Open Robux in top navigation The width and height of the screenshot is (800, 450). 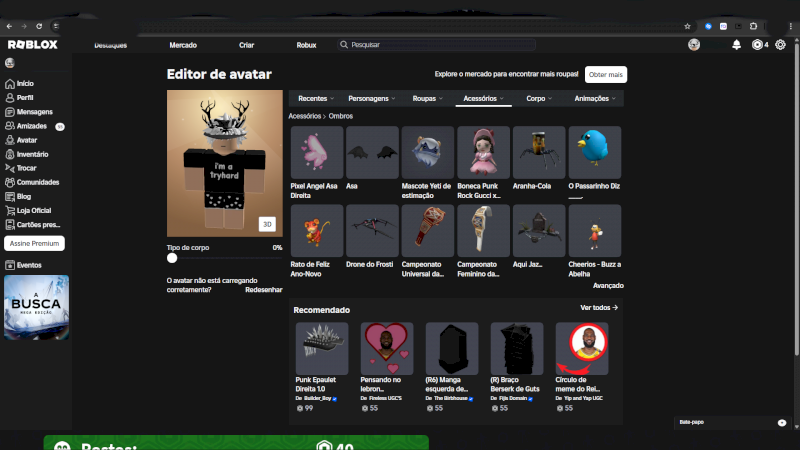[x=306, y=45]
